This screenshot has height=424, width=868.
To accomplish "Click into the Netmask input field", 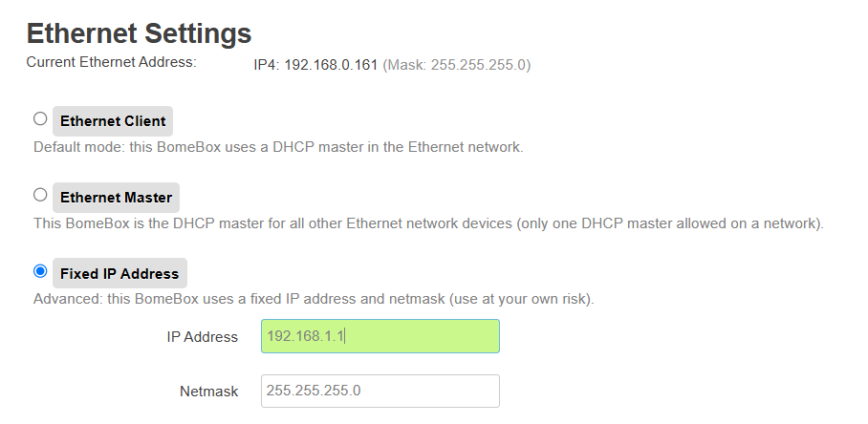I will (380, 391).
